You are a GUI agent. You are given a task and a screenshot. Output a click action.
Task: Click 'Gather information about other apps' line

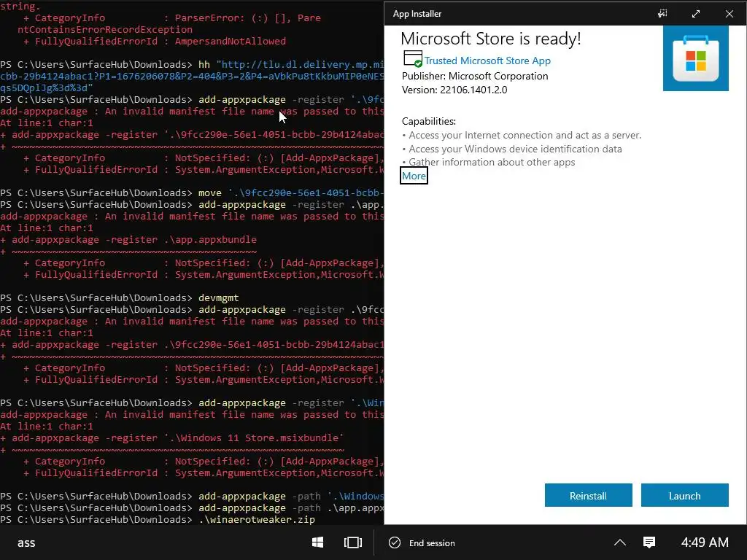(x=492, y=163)
